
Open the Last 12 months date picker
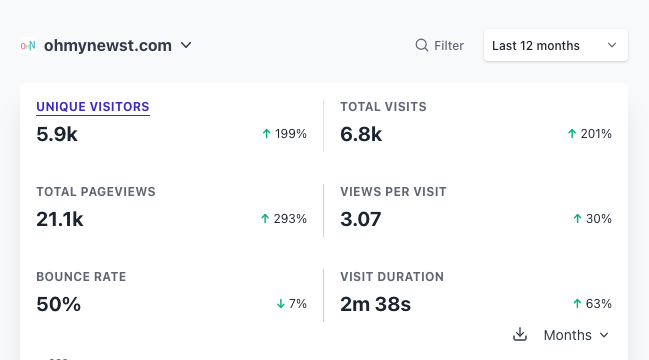click(555, 45)
